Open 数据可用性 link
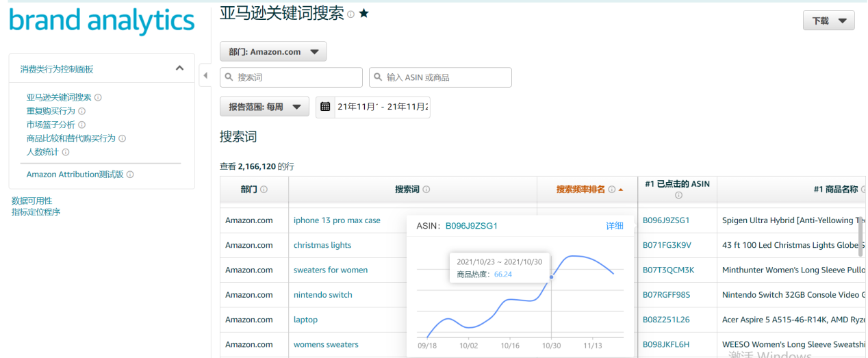The height and width of the screenshot is (358, 868). [x=31, y=201]
